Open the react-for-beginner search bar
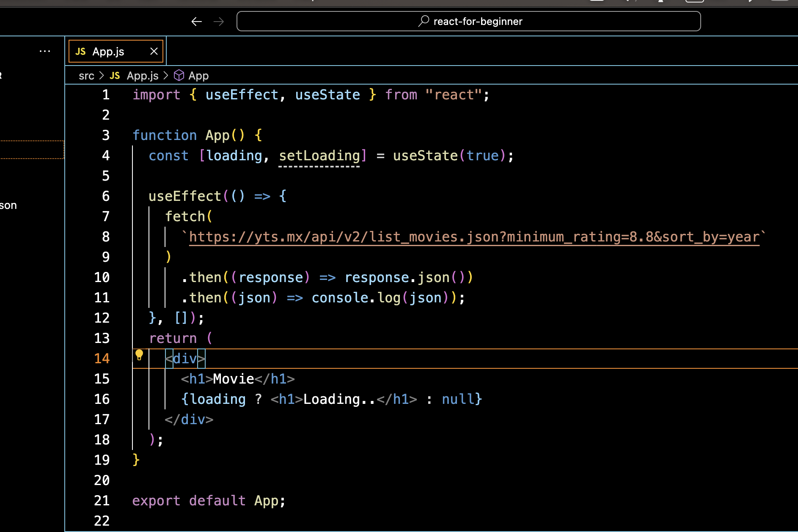 [x=468, y=21]
